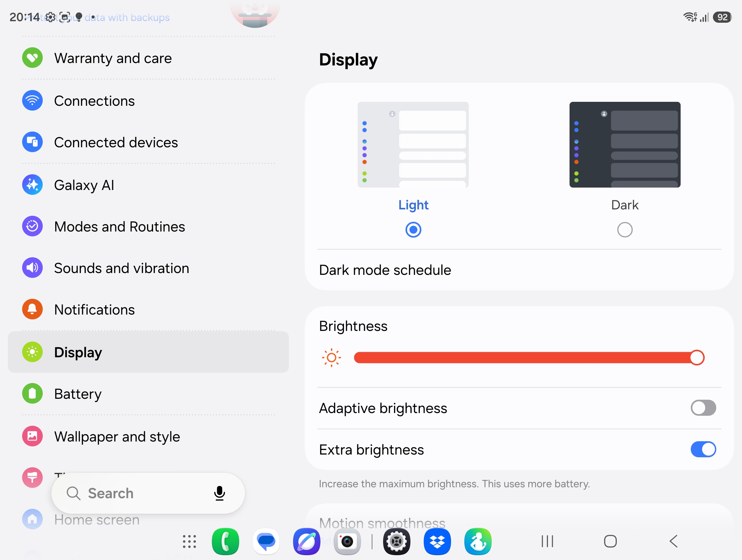Launch Dropbox from the taskbar

[x=437, y=541]
